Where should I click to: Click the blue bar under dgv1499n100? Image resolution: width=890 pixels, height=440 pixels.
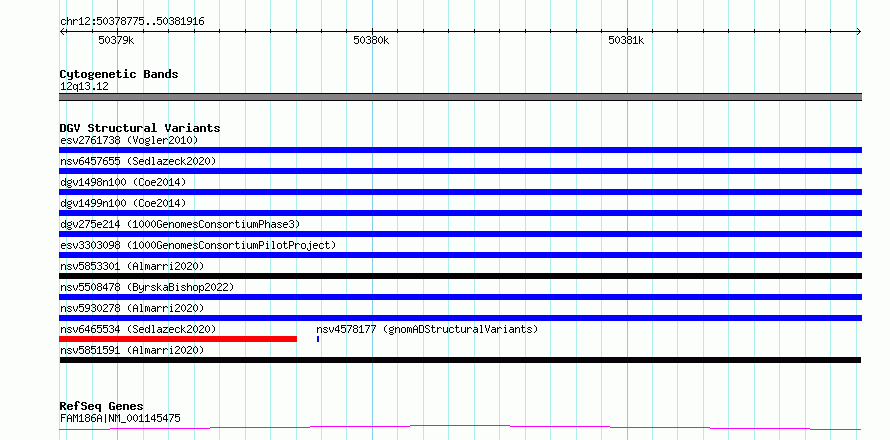(460, 213)
